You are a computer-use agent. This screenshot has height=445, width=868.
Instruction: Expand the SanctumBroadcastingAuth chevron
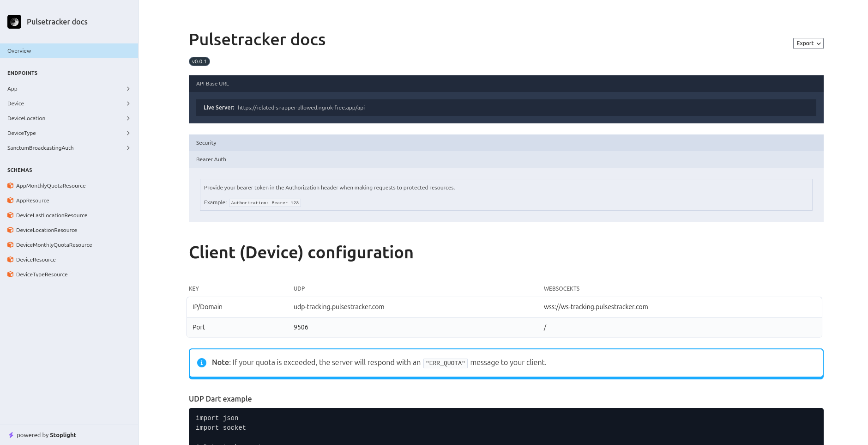128,148
